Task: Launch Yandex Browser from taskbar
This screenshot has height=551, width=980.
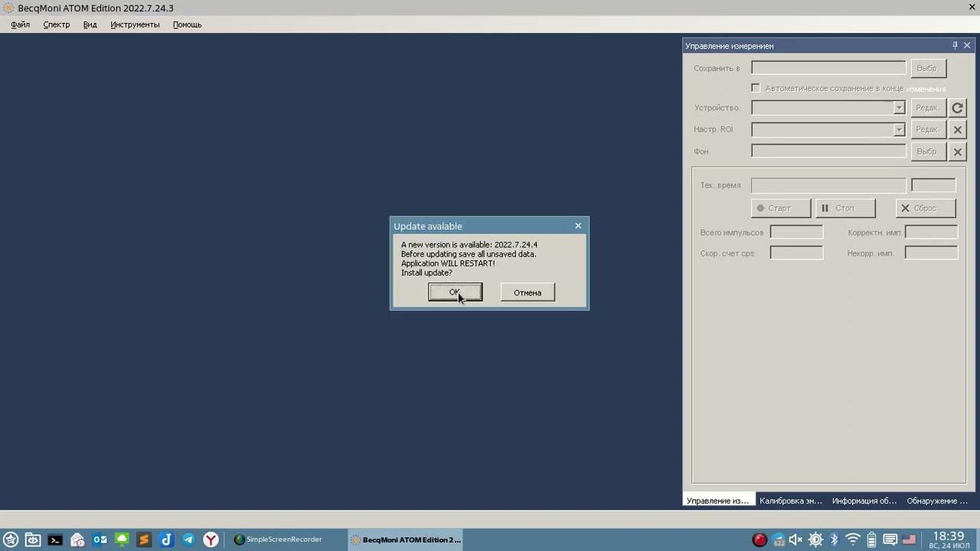Action: pos(211,540)
